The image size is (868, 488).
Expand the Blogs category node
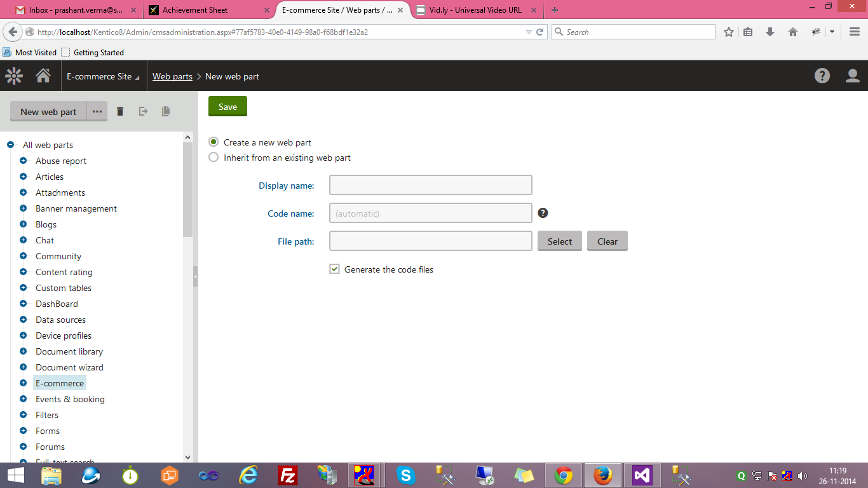24,224
